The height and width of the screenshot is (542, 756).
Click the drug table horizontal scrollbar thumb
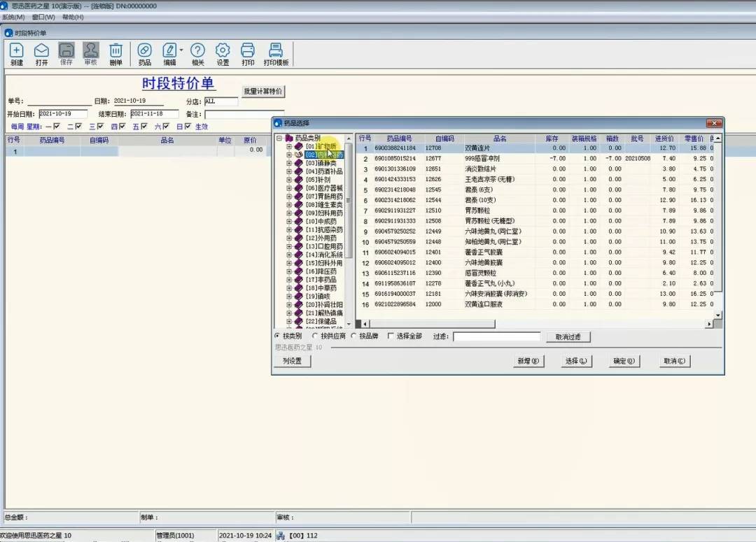[x=432, y=325]
